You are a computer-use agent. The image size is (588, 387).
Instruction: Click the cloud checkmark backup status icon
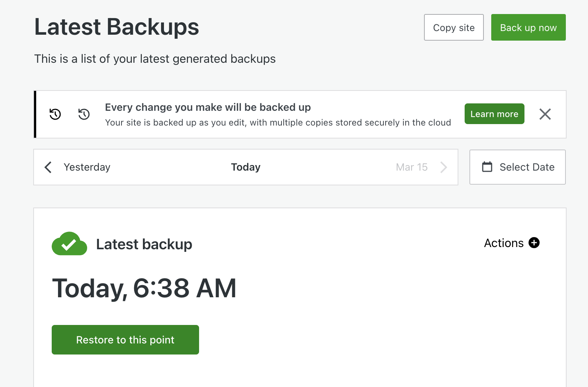click(x=69, y=243)
